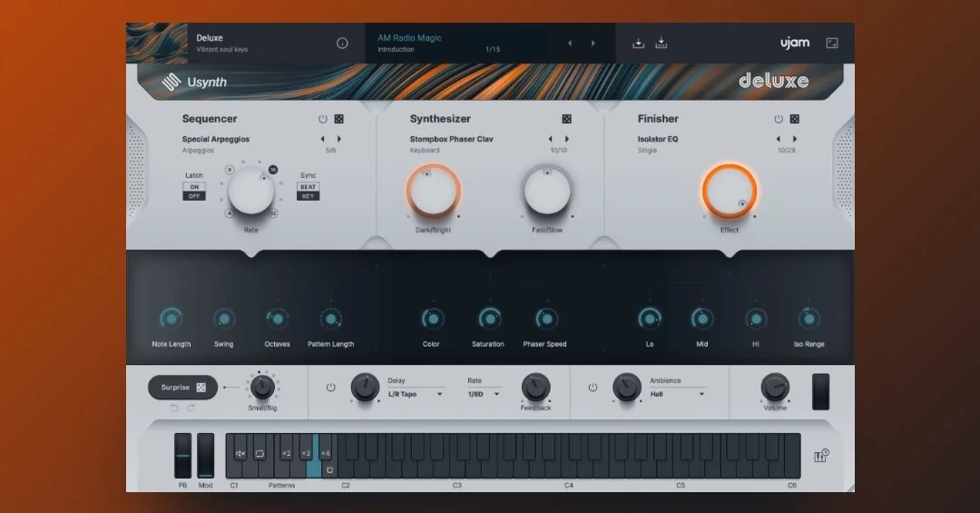The height and width of the screenshot is (513, 980).
Task: Toggle the Finisher power button
Action: point(779,119)
